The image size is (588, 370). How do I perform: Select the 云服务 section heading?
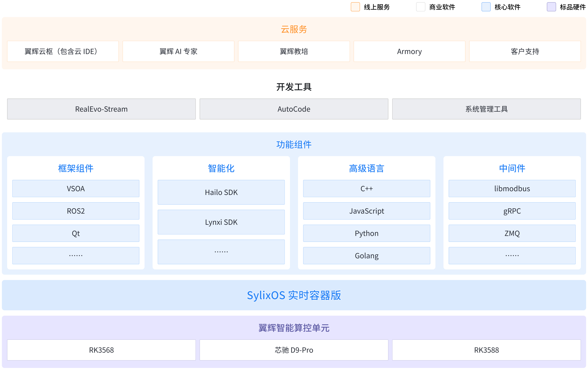click(x=294, y=29)
